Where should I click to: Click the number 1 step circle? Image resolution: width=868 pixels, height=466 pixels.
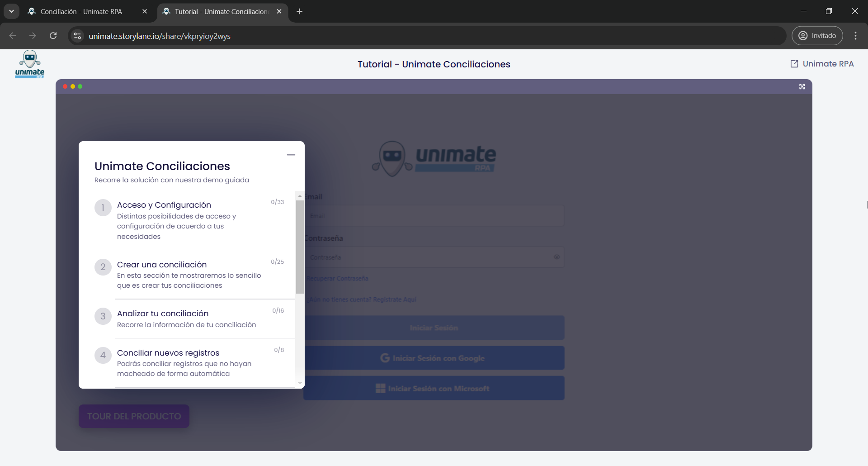point(103,208)
